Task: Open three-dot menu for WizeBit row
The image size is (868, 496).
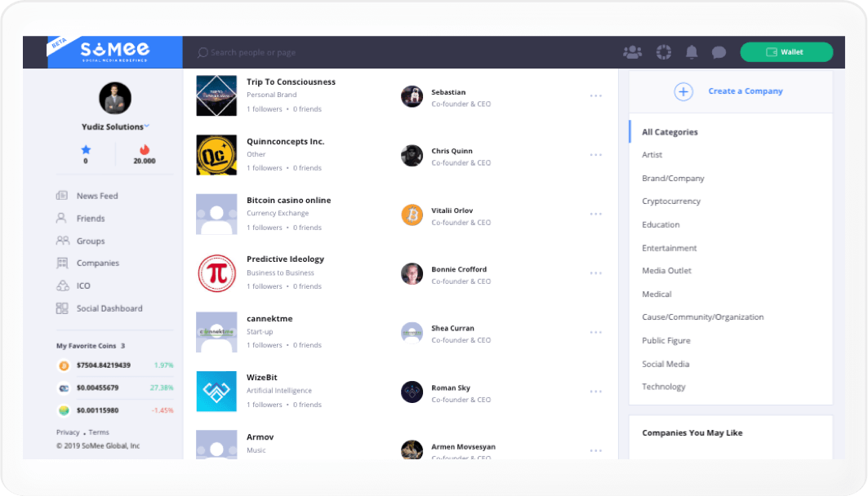Action: point(596,392)
